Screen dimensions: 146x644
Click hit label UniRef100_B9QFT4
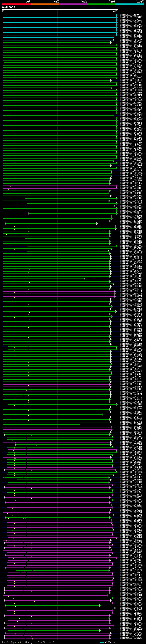[x=131, y=291]
